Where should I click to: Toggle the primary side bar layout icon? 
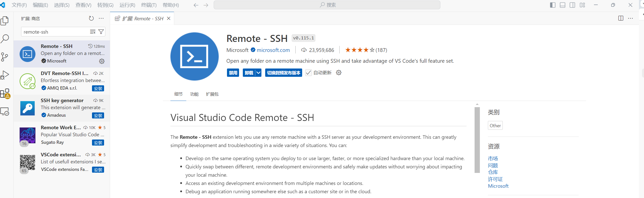coord(553,5)
